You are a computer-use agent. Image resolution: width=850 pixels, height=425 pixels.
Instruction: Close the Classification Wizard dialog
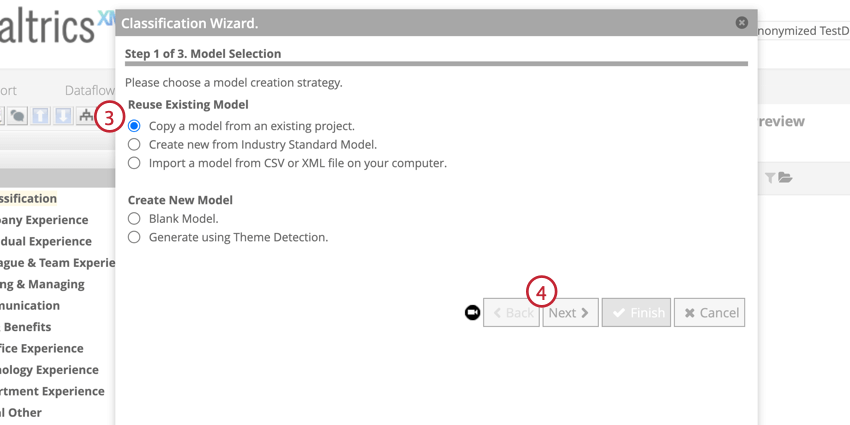tap(741, 22)
